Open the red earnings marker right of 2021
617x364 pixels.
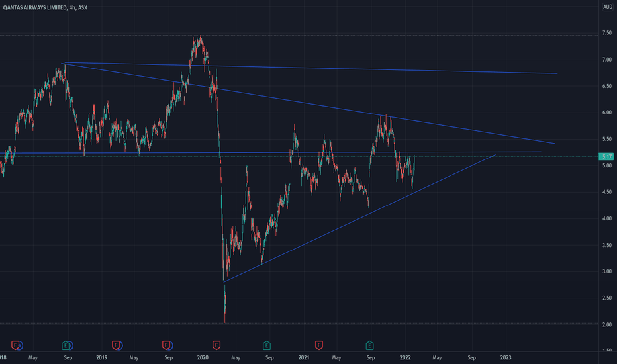318,345
